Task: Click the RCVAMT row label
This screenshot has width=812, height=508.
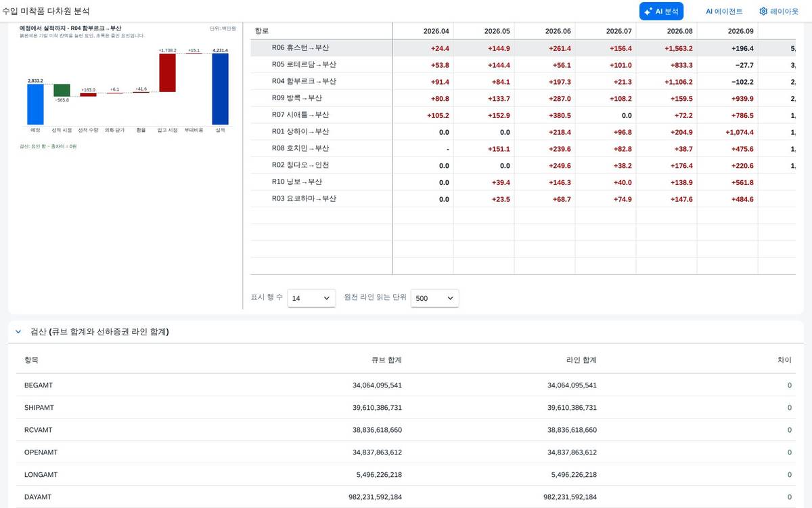Action: 38,430
